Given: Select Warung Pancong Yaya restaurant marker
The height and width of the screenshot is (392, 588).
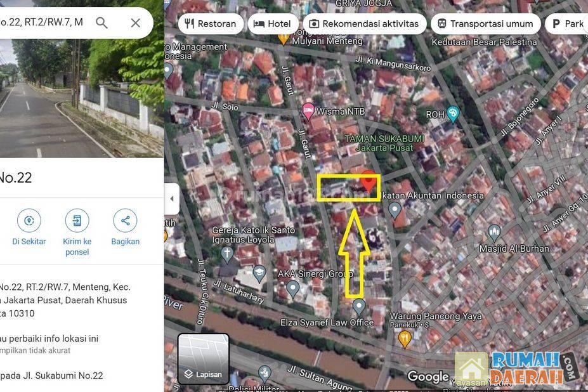Looking at the screenshot, I should [405, 339].
